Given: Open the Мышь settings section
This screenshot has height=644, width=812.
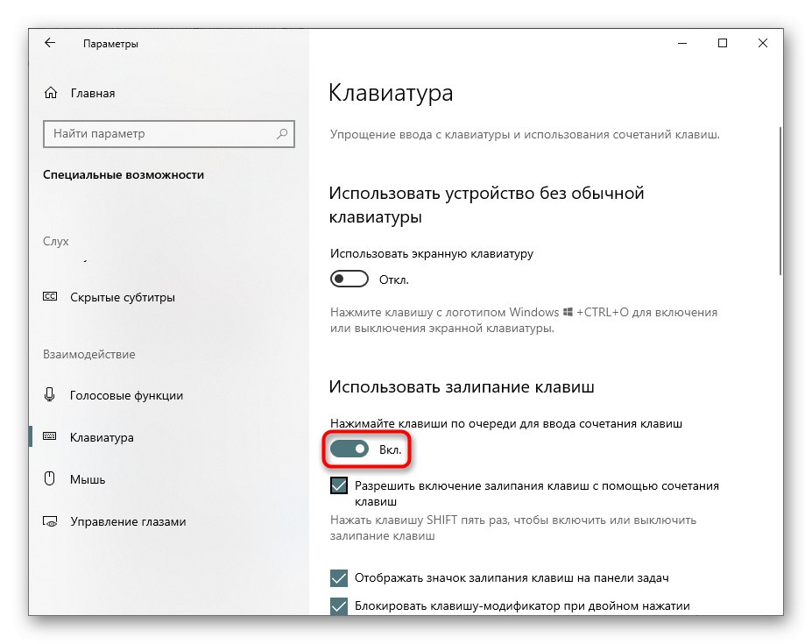Looking at the screenshot, I should click(x=88, y=479).
